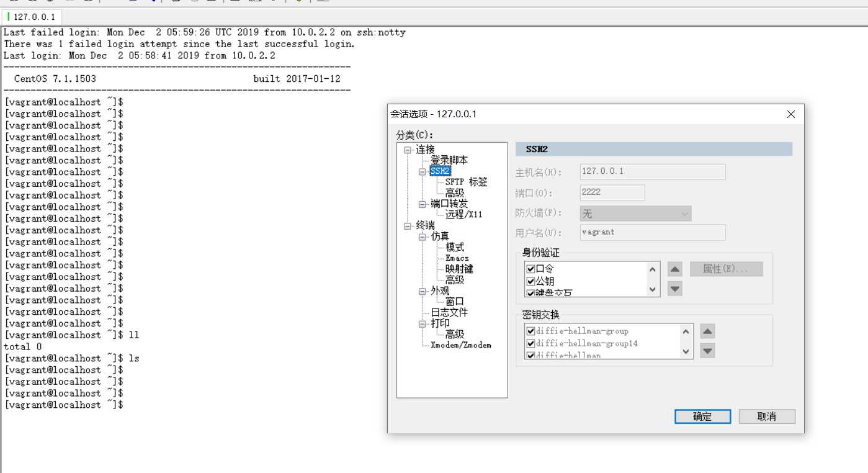Toggle the diffie-hellman-group14 checkbox

pyautogui.click(x=530, y=343)
